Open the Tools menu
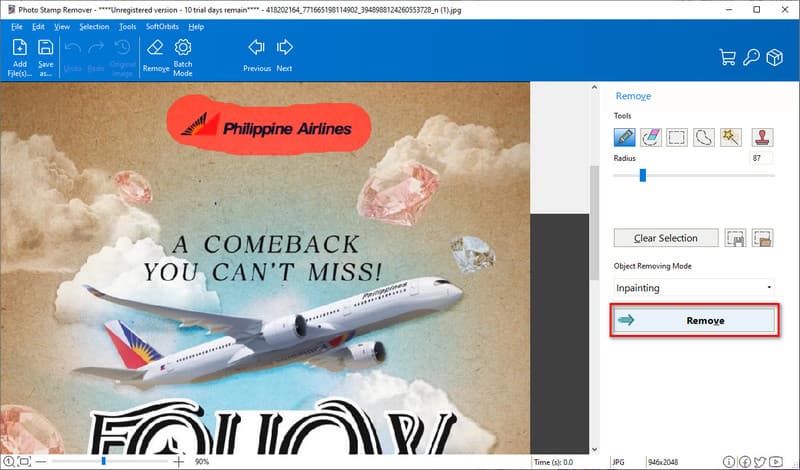The width and height of the screenshot is (800, 470). click(x=128, y=27)
